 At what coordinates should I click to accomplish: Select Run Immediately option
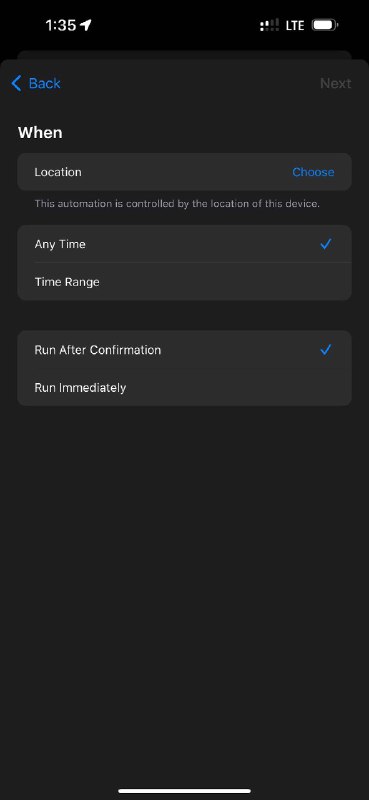[184, 387]
